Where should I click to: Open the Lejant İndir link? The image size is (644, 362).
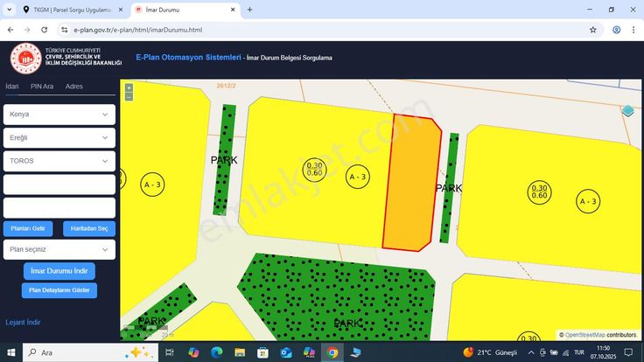24,322
